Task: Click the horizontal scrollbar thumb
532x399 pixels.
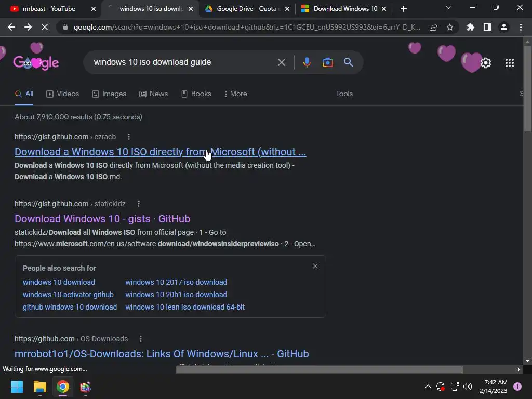Action: [320, 369]
